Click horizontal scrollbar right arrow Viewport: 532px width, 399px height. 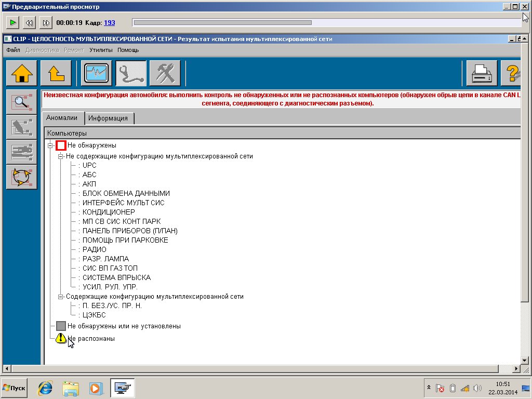(x=516, y=368)
